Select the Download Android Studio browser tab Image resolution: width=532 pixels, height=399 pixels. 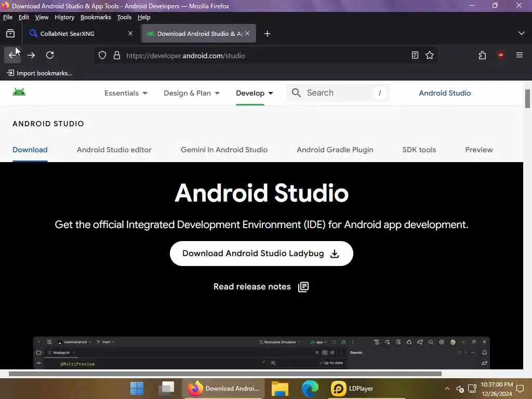coord(198,33)
